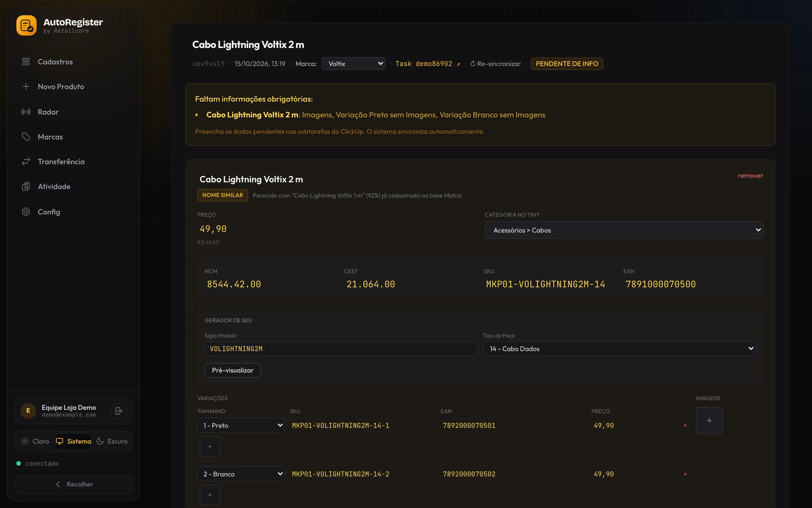This screenshot has width=812, height=508.
Task: Open the Task demo86902 link
Action: [x=427, y=64]
